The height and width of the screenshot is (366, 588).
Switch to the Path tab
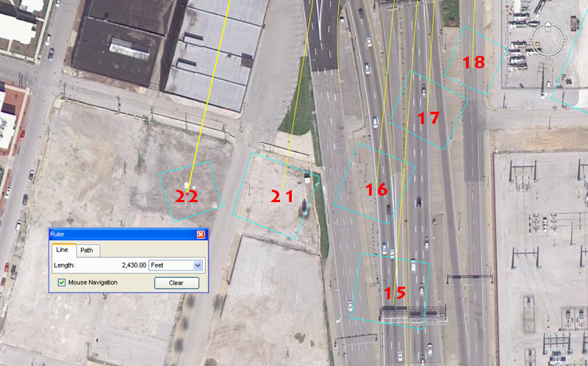tap(87, 250)
